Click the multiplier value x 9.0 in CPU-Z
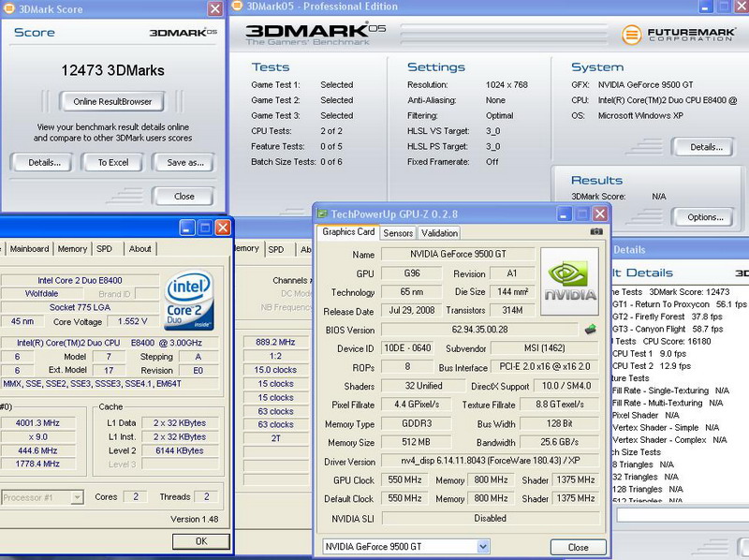This screenshot has width=749, height=560. click(x=37, y=436)
